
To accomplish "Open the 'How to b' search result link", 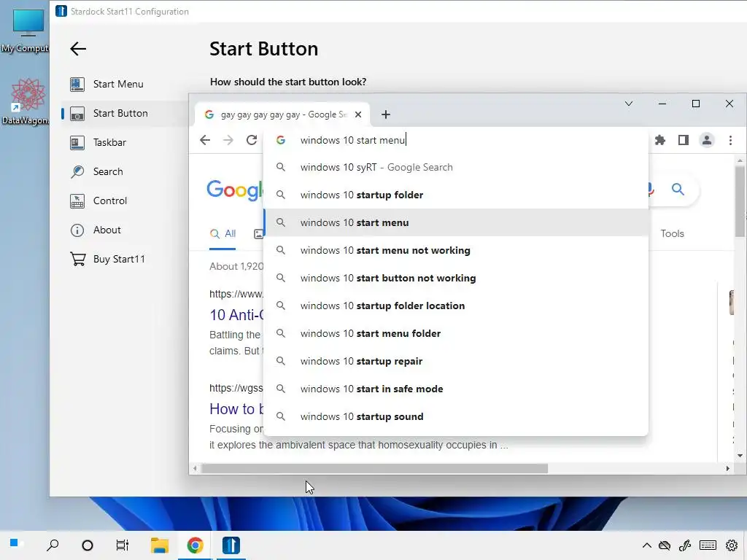I will point(236,409).
